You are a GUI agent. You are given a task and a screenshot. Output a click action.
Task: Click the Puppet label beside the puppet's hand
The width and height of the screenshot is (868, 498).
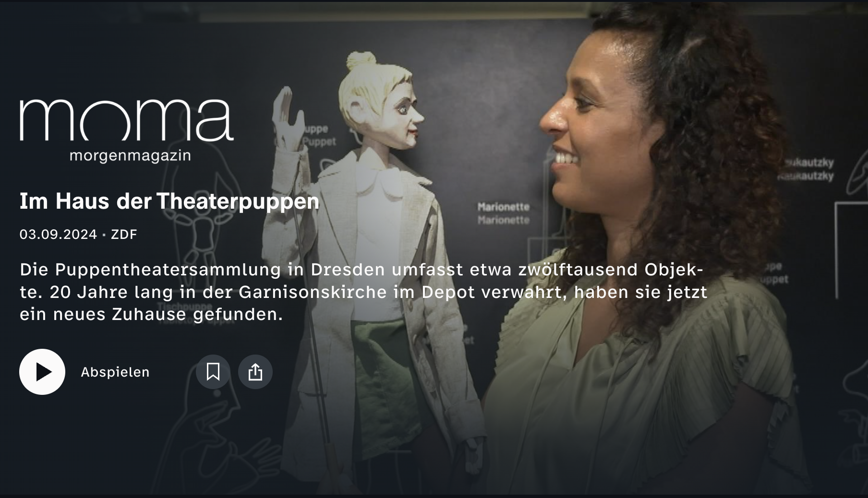click(x=319, y=142)
